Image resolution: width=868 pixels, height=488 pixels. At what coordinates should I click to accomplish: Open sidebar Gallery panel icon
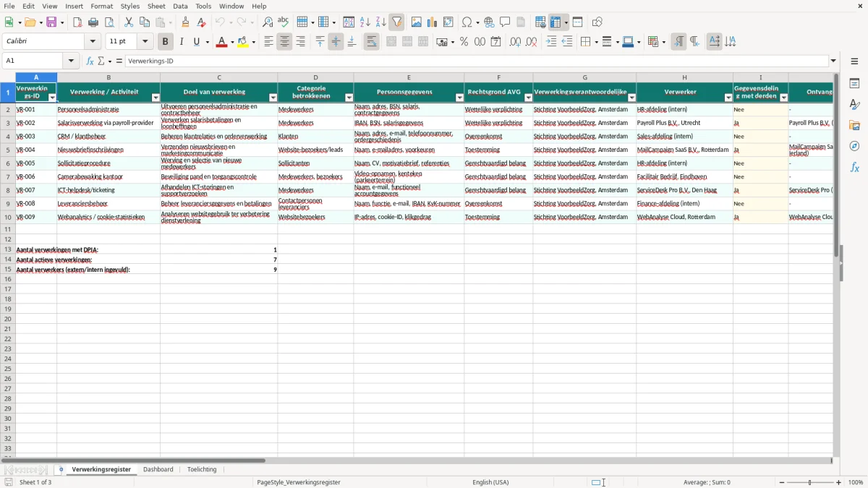pos(854,126)
